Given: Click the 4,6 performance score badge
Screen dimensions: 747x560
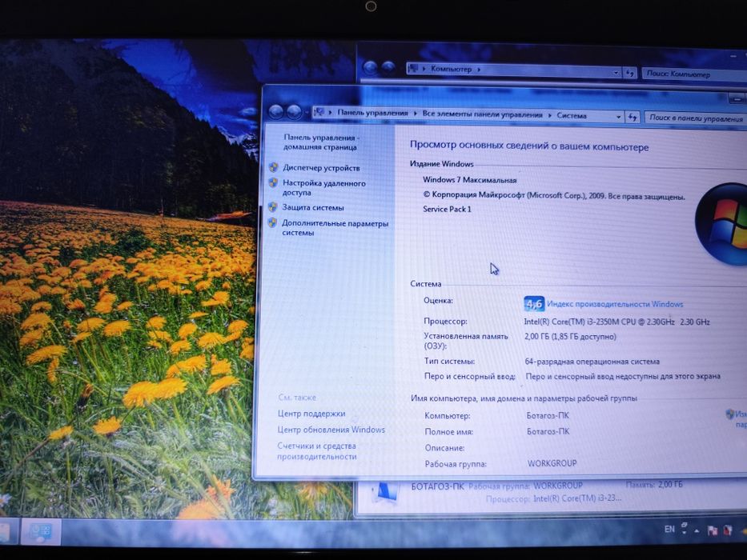Looking at the screenshot, I should pyautogui.click(x=534, y=303).
